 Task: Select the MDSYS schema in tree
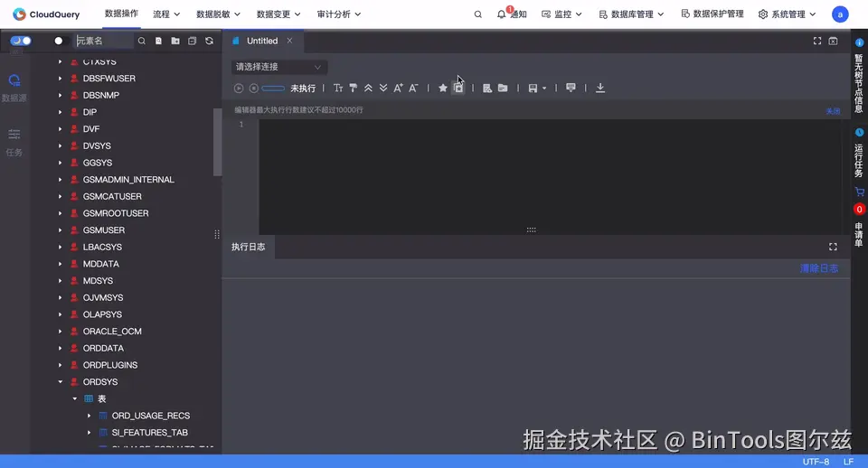(98, 281)
